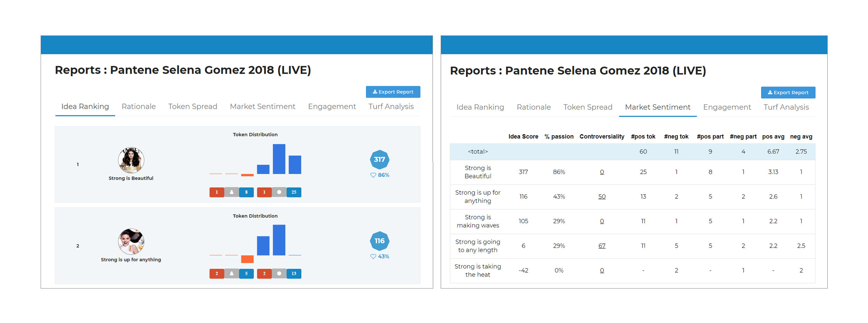
Task: Click the orange negative bar in the Strong is up for anything chart
Action: pos(247,259)
